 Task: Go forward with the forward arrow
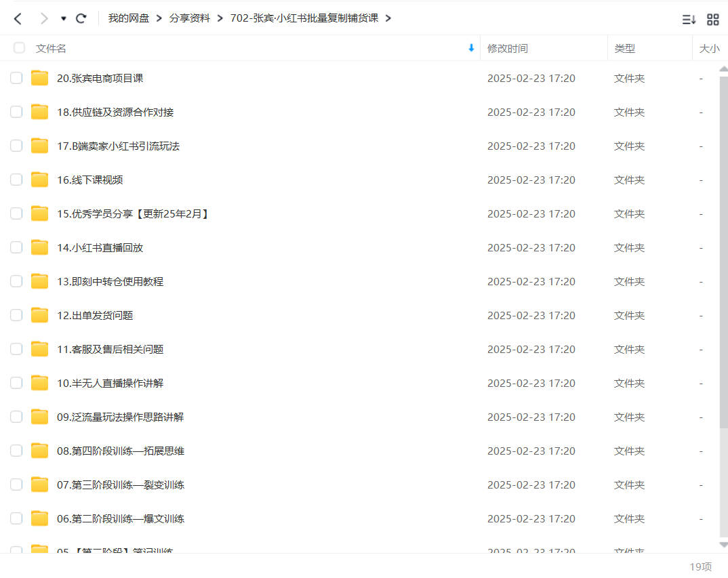[43, 18]
